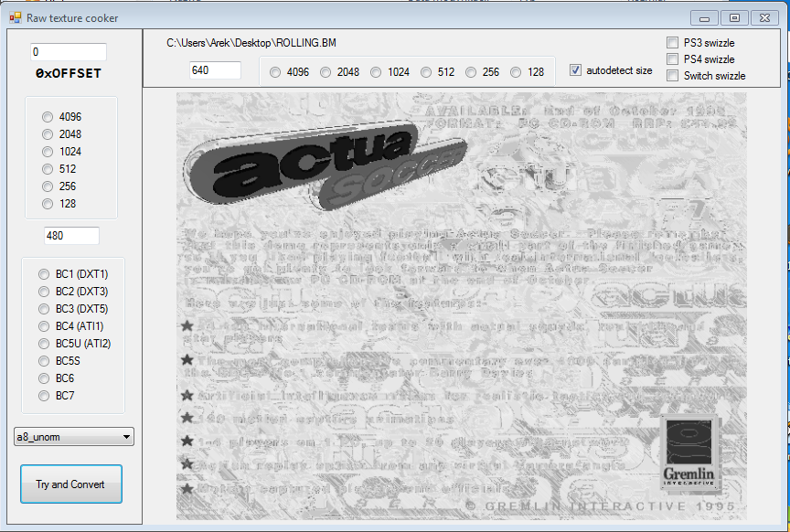Viewport: 790px width, 532px height.
Task: Click the height field showing 480
Action: coord(71,236)
